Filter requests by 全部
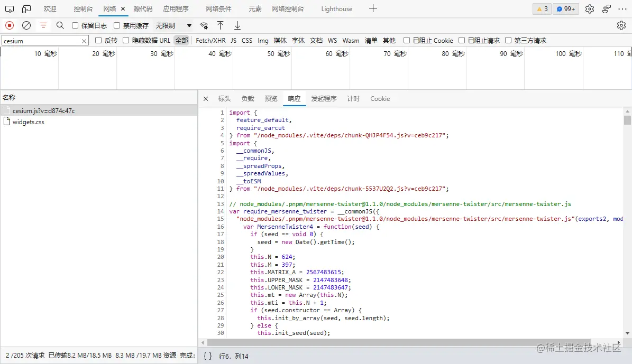The height and width of the screenshot is (364, 632). tap(182, 40)
